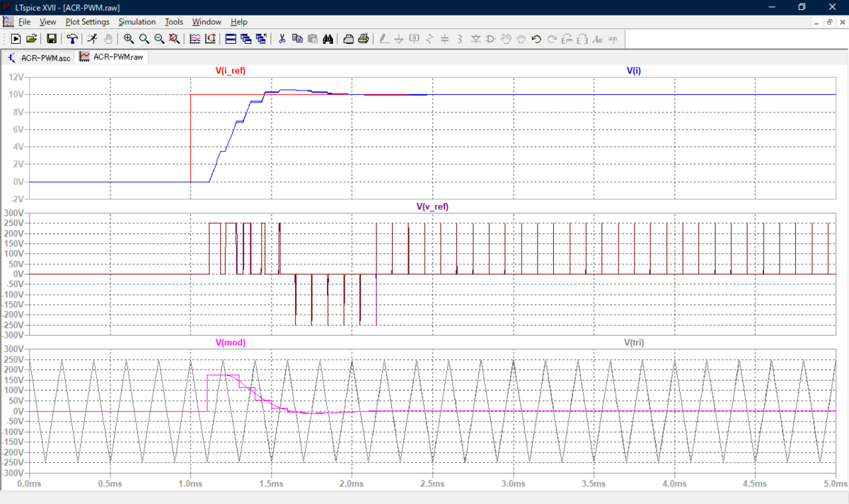849x504 pixels.
Task: Select the Component gate tool
Action: 491,39
